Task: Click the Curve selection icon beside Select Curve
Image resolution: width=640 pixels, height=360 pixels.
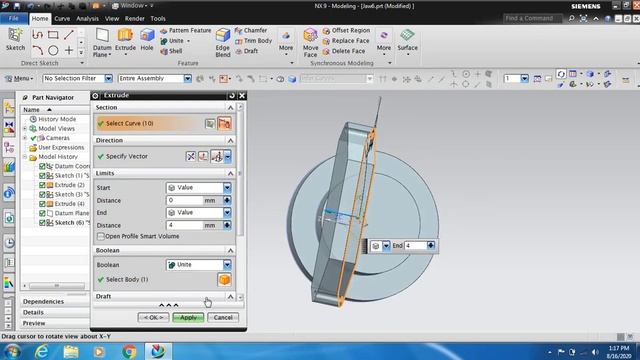Action: tap(224, 123)
